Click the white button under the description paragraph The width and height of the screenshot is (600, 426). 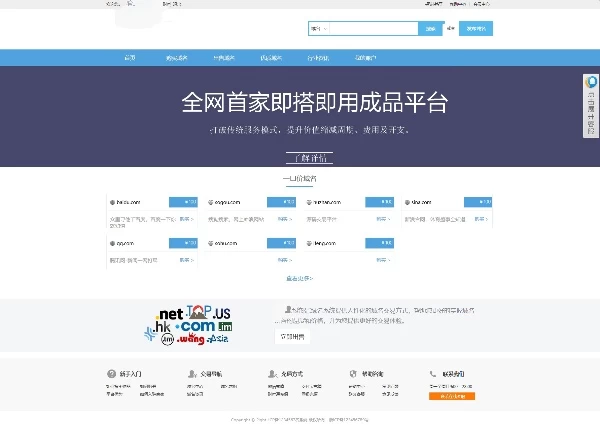(x=292, y=337)
